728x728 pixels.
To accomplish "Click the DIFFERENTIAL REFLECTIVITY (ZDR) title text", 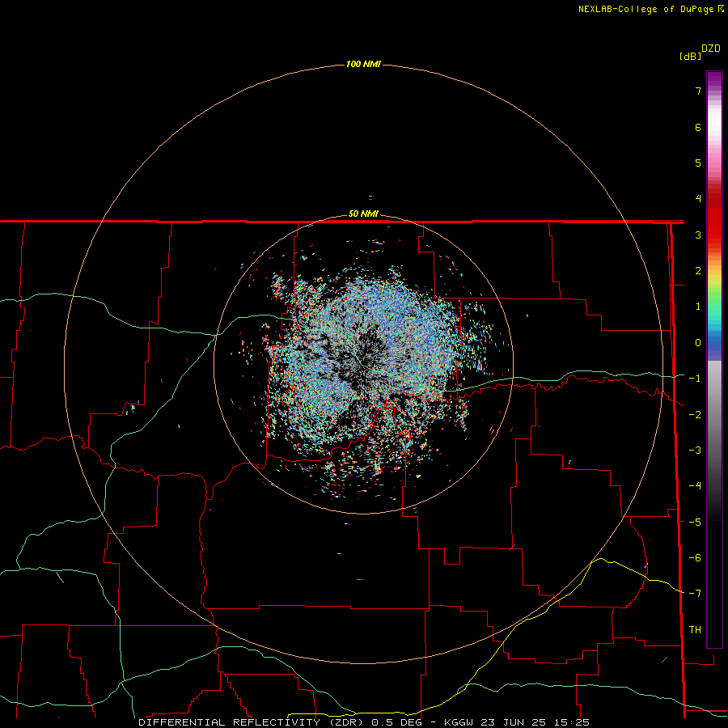I will tap(252, 722).
